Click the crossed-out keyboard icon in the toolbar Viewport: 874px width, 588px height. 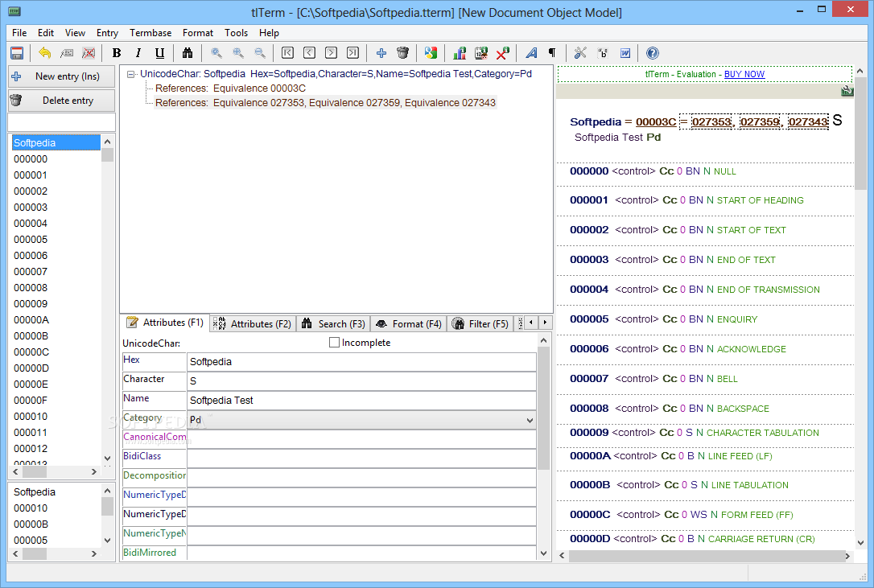tap(89, 53)
